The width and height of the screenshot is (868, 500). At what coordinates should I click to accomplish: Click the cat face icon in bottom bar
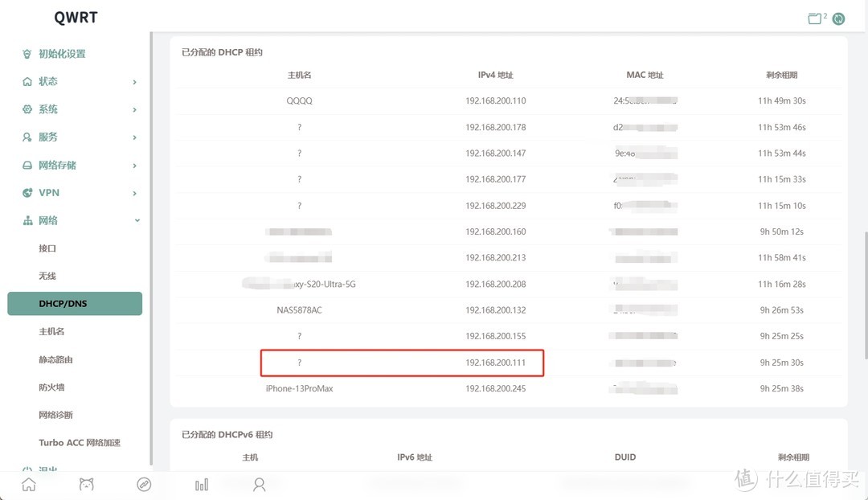tap(86, 484)
